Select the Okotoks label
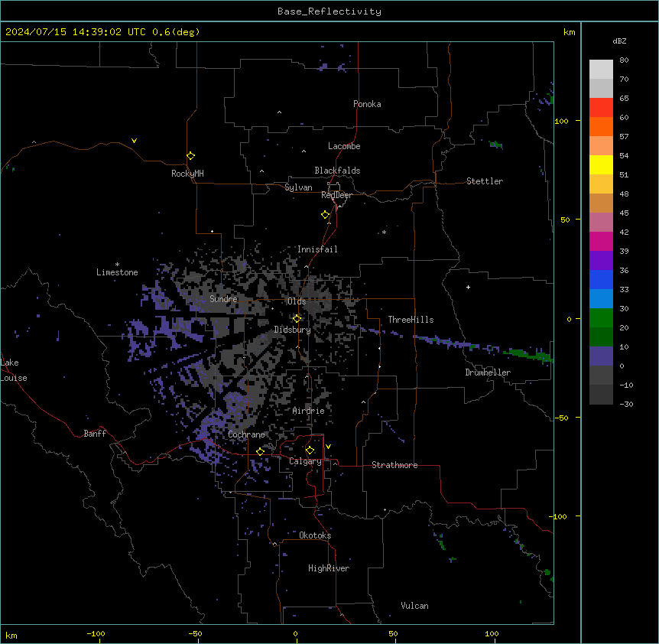The height and width of the screenshot is (644, 659). (315, 535)
